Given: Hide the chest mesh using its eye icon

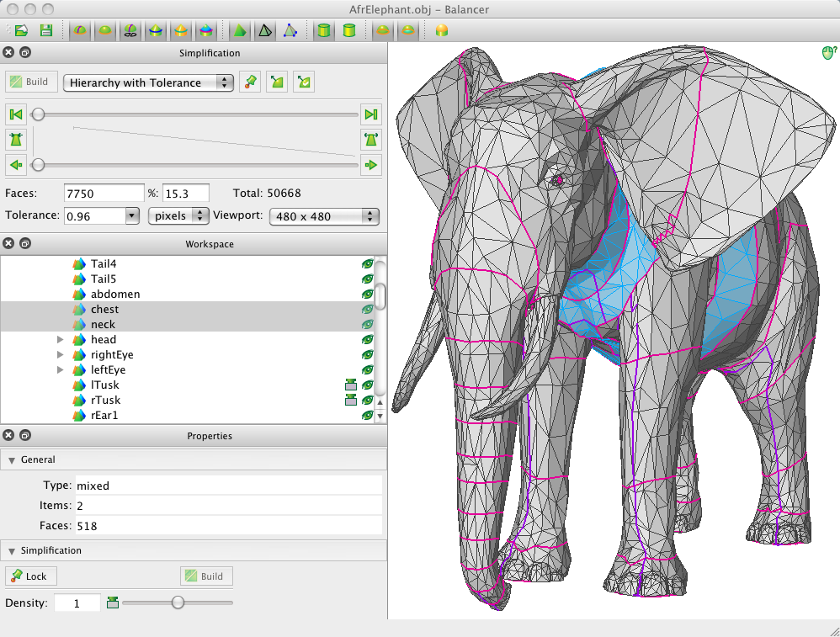Looking at the screenshot, I should [367, 309].
